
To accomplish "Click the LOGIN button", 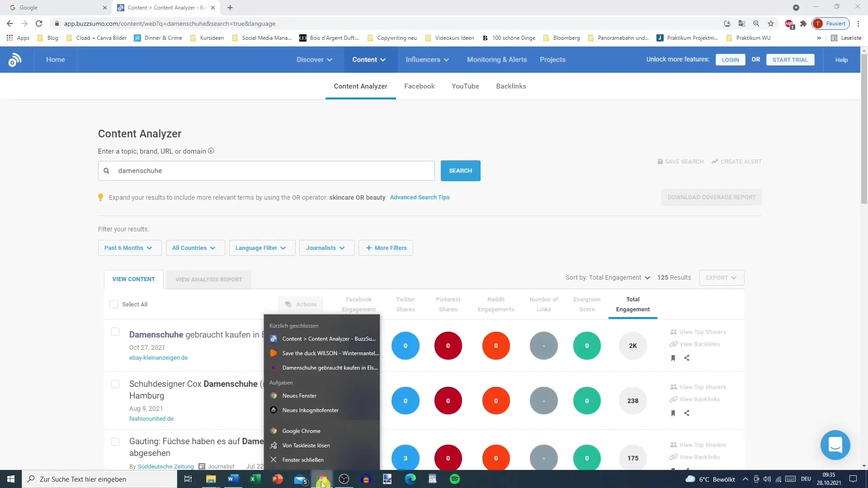I will [730, 60].
